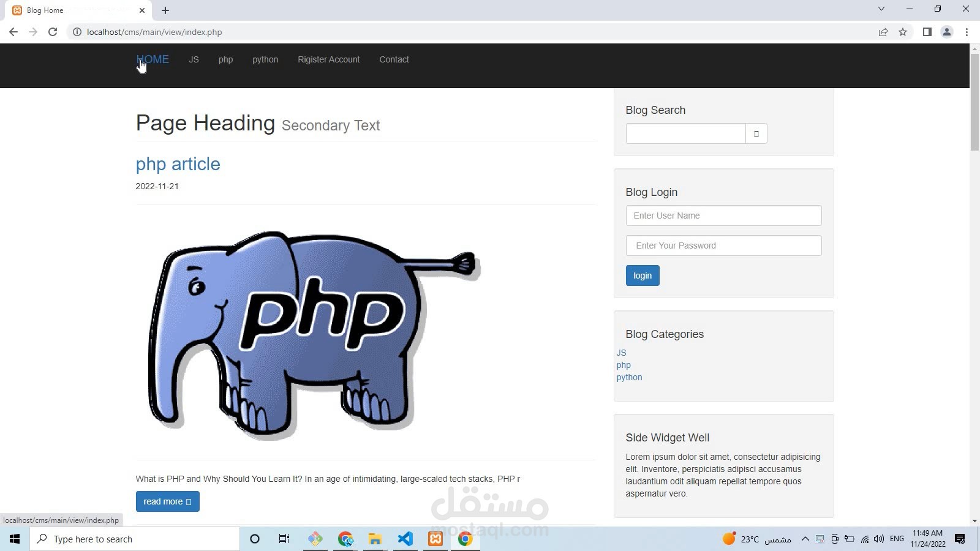Click read more button for php article
980x551 pixels.
point(167,501)
